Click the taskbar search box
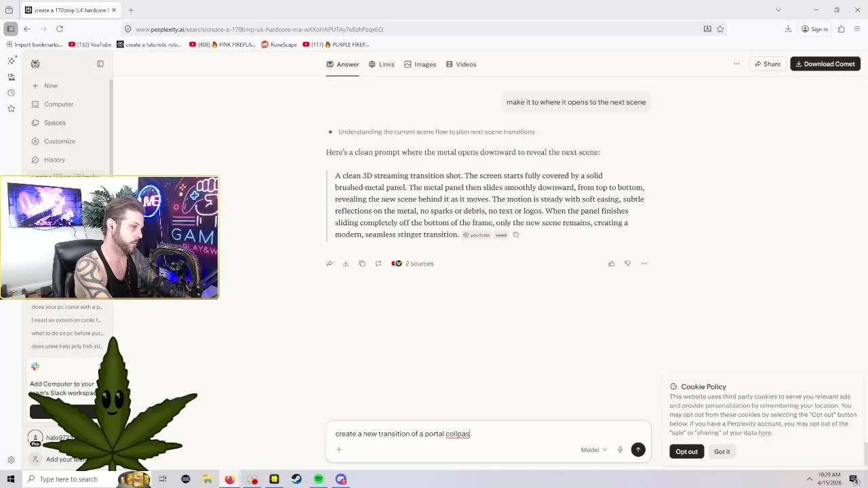The image size is (868, 488). 68,479
